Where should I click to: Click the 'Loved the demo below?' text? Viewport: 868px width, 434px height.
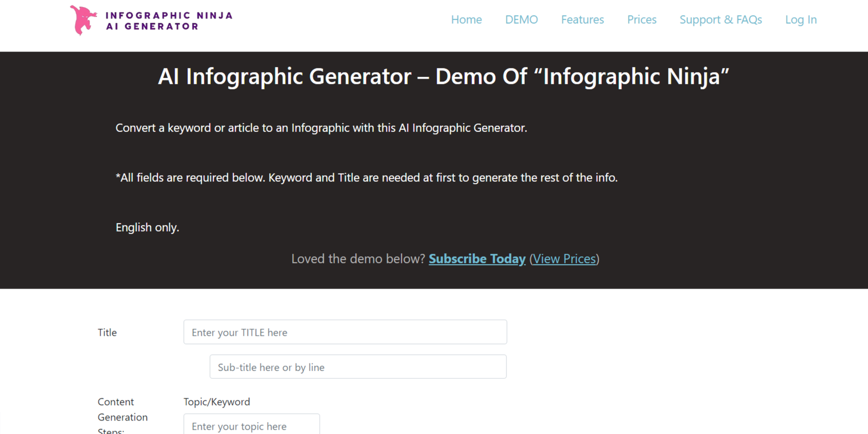(358, 259)
